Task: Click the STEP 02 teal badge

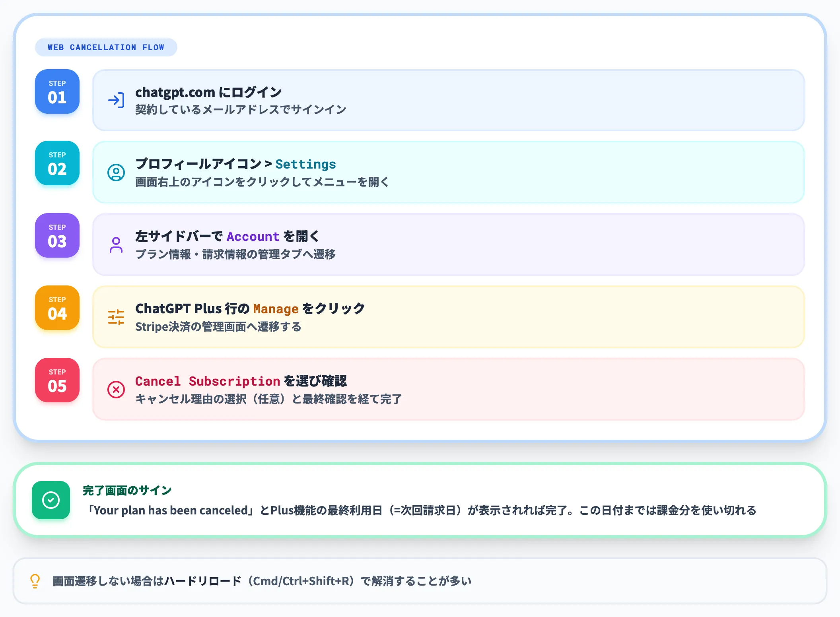Action: [x=57, y=163]
